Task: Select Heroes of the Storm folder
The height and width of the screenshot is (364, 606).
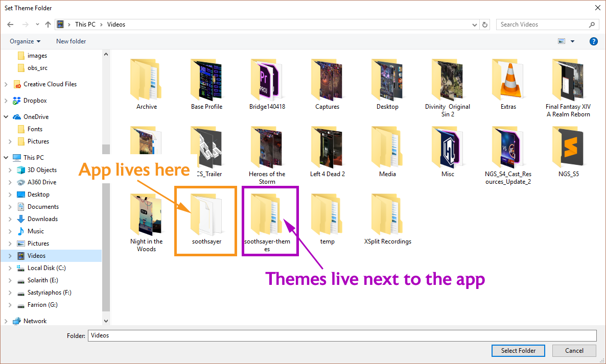Action: [x=267, y=156]
